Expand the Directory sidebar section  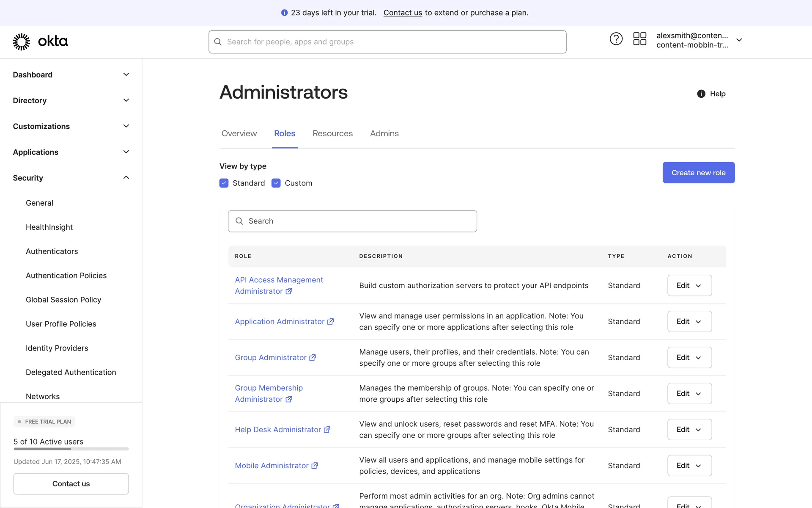pos(126,100)
